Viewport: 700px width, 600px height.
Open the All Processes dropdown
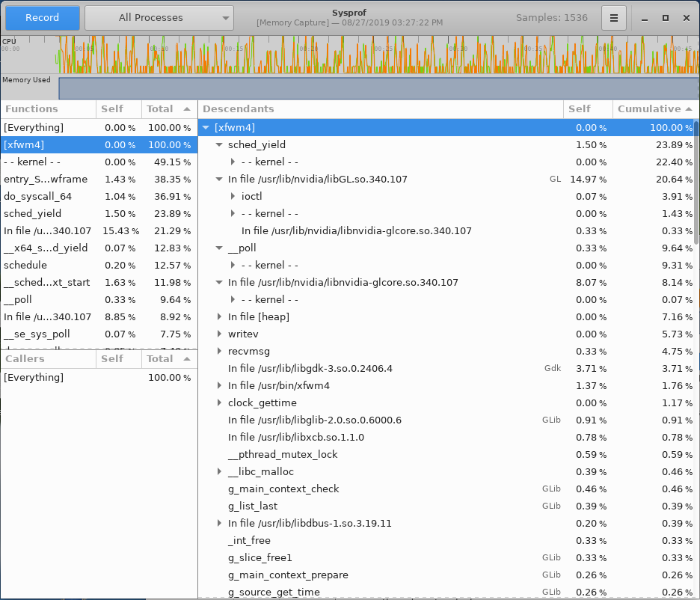pos(159,17)
